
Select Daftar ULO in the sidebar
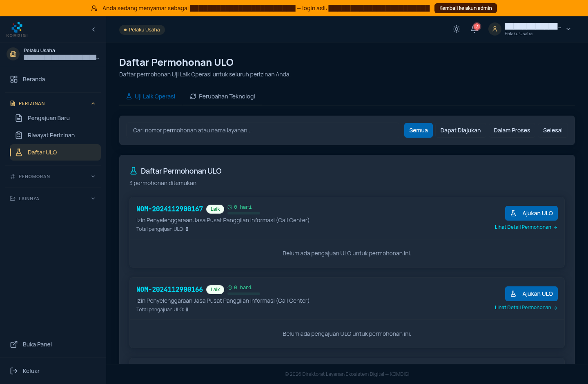[x=55, y=152]
